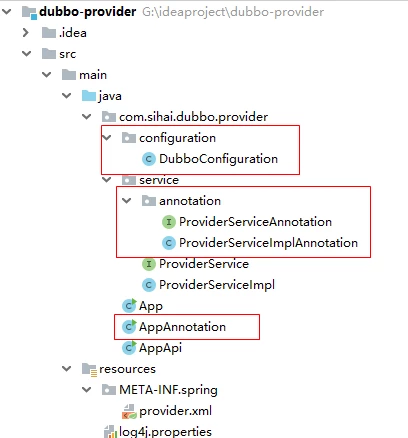408x438 pixels.
Task: Click the ProviderService interface icon
Action: coord(149,264)
